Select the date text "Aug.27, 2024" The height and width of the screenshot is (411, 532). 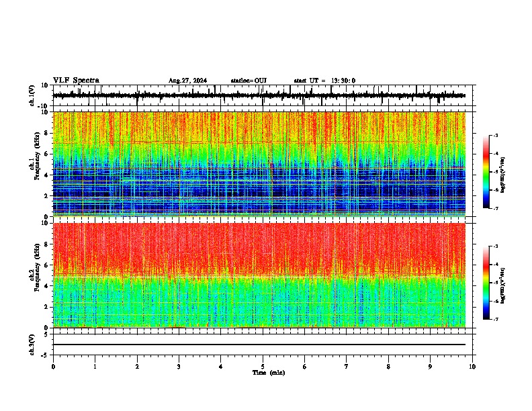187,81
